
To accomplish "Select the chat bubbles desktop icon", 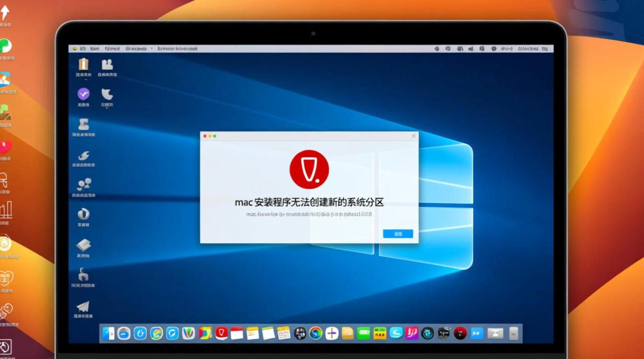I will [84, 184].
